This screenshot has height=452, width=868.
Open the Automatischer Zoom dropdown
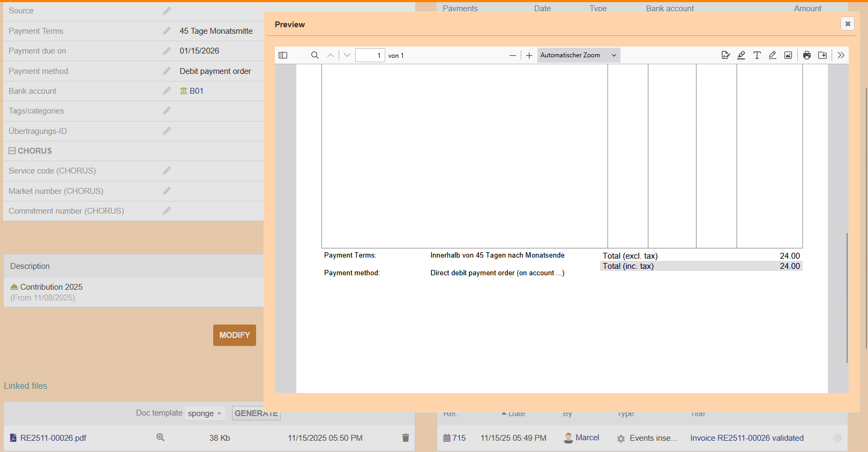578,55
